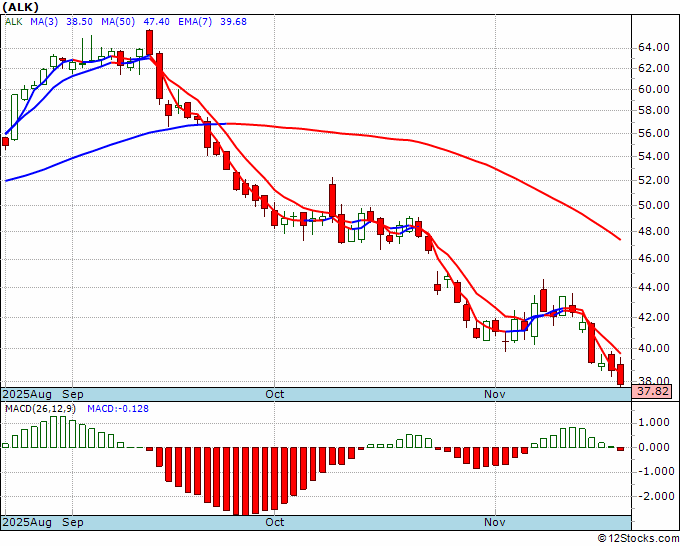Viewport: 680px width, 546px height.
Task: Click the 60.00 price axis label
Action: pyautogui.click(x=654, y=89)
